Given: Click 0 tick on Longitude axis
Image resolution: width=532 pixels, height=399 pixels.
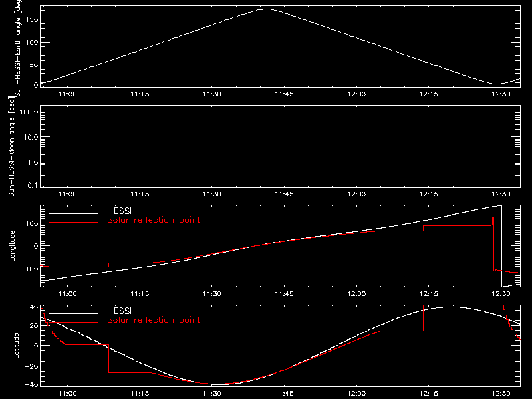Looking at the screenshot, I should pyautogui.click(x=36, y=246).
